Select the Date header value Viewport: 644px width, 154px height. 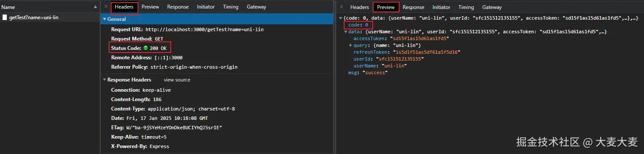[x=167, y=118]
